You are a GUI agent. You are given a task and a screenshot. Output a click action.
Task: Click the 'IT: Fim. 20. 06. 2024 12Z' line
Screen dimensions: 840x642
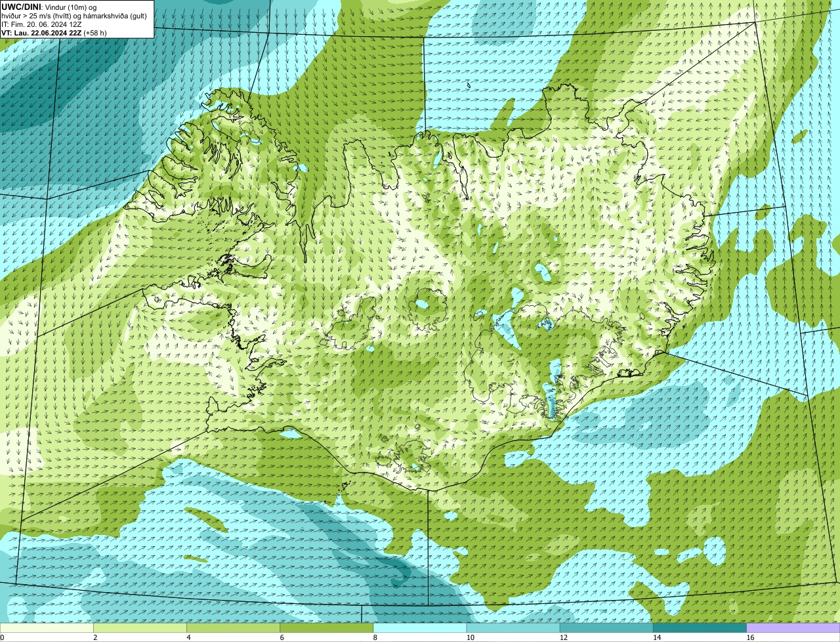(x=41, y=24)
